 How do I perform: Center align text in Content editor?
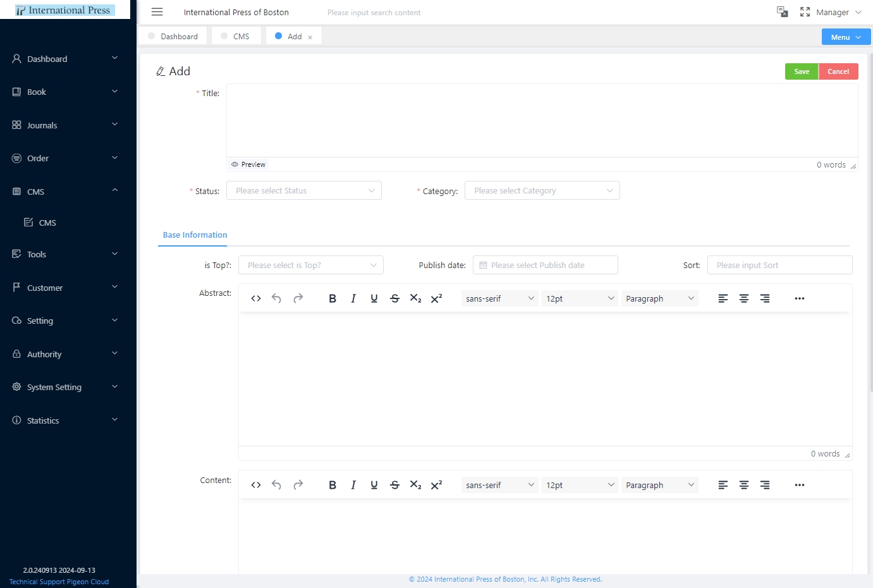(x=744, y=485)
